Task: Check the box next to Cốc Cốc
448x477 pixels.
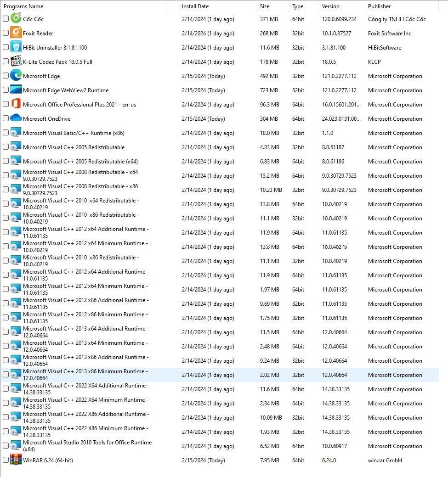Action: tap(6, 19)
